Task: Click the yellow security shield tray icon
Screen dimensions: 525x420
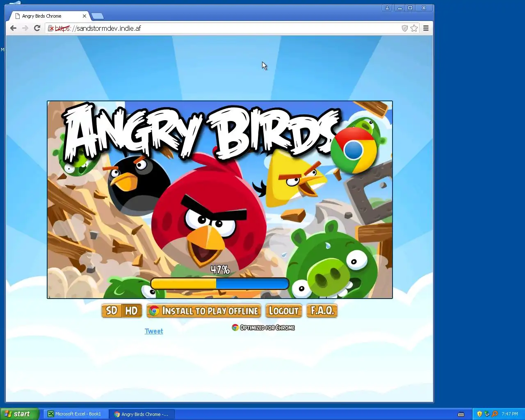Action: (x=479, y=414)
